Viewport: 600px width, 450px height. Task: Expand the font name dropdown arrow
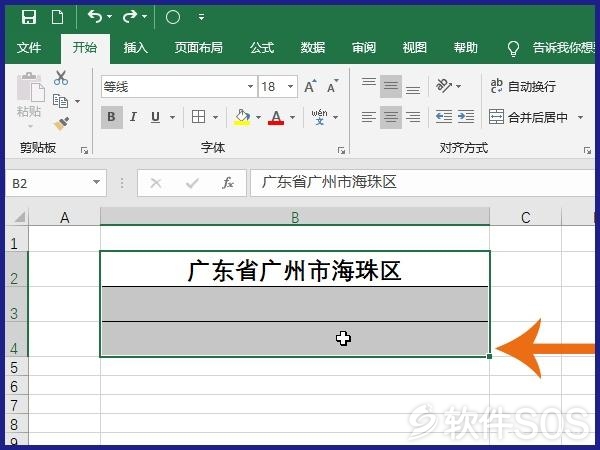(x=250, y=86)
